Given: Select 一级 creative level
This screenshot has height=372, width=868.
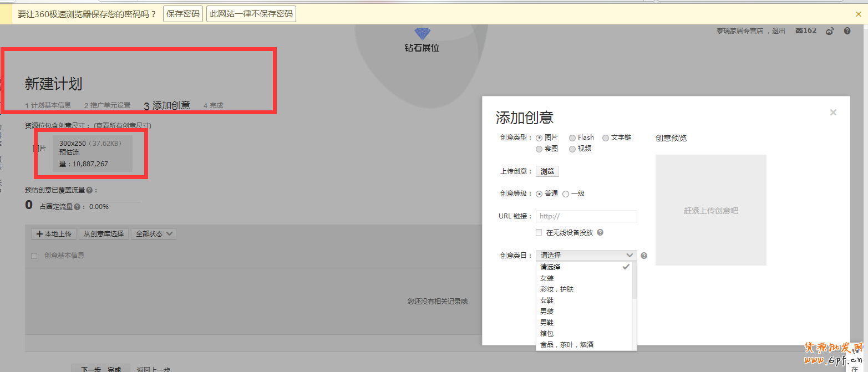Looking at the screenshot, I should [x=566, y=194].
